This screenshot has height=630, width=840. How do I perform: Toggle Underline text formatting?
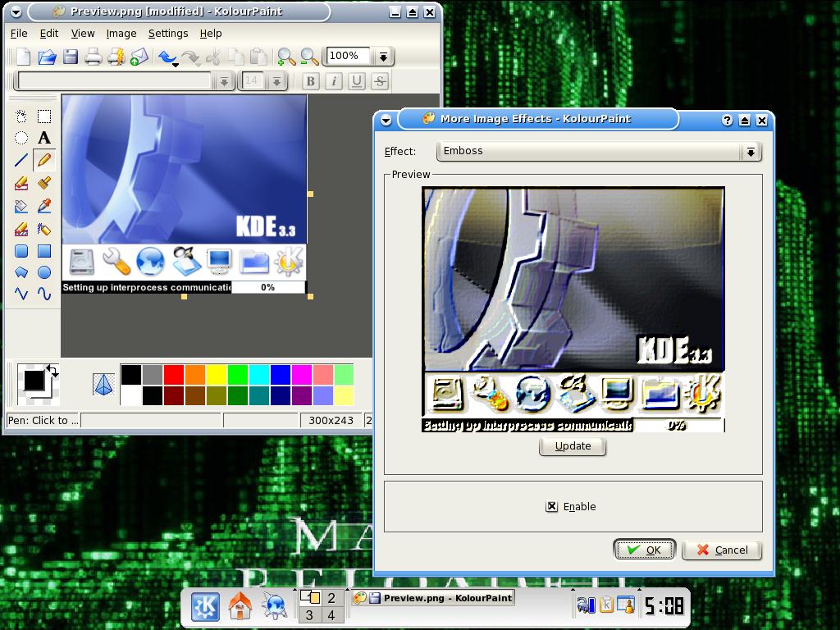[357, 81]
